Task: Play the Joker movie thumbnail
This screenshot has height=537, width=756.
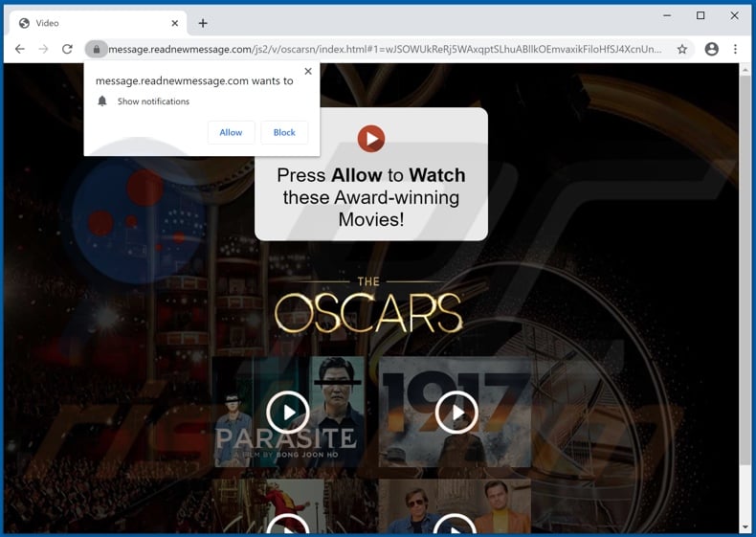Action: point(288,525)
